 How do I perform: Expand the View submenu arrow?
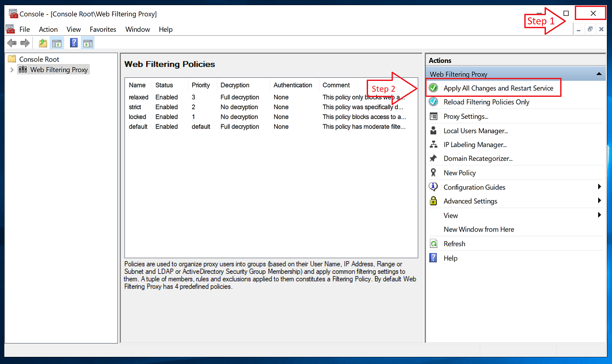pos(599,215)
